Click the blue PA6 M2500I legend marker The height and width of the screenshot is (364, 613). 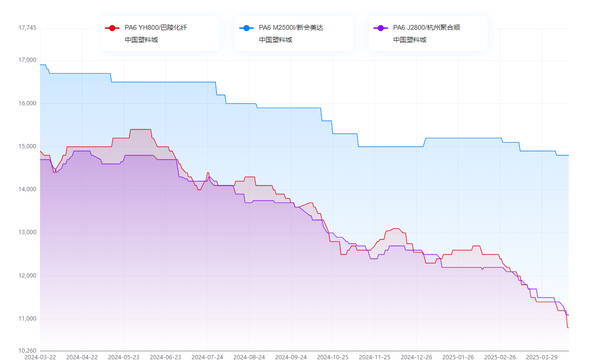click(246, 28)
